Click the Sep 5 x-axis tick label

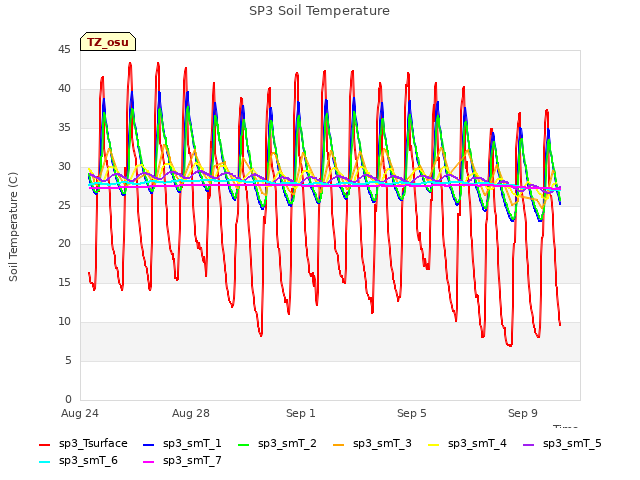(x=412, y=413)
